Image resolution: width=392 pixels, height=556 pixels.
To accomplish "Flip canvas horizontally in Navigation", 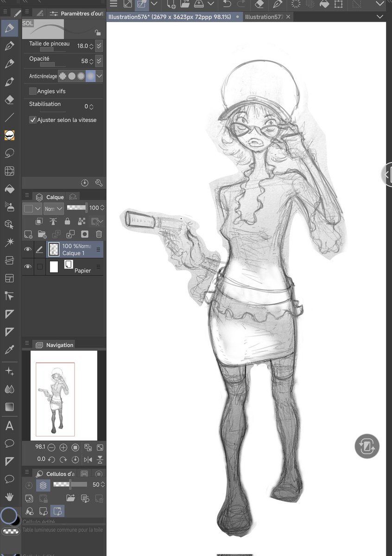I will (x=88, y=460).
